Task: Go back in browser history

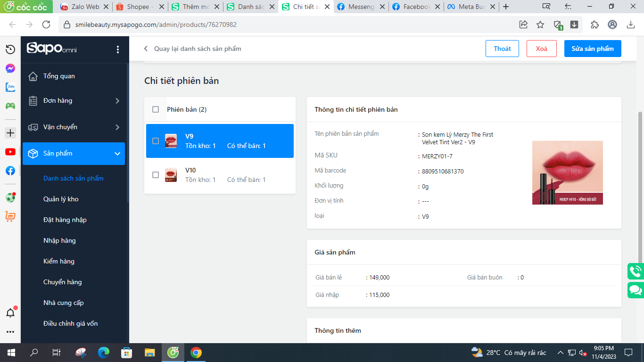Action: 12,25
